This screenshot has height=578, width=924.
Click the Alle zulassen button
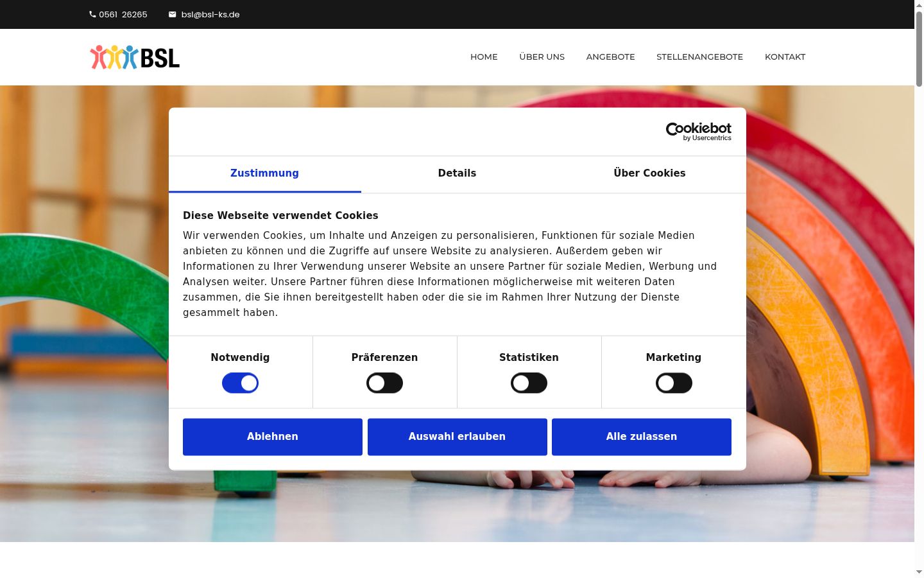point(642,437)
